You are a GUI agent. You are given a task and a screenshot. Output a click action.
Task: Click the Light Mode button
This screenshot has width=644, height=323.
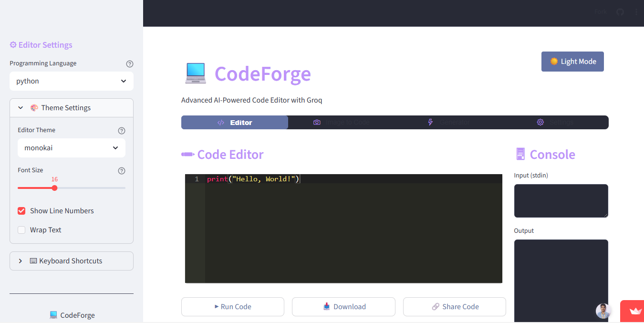click(x=572, y=62)
